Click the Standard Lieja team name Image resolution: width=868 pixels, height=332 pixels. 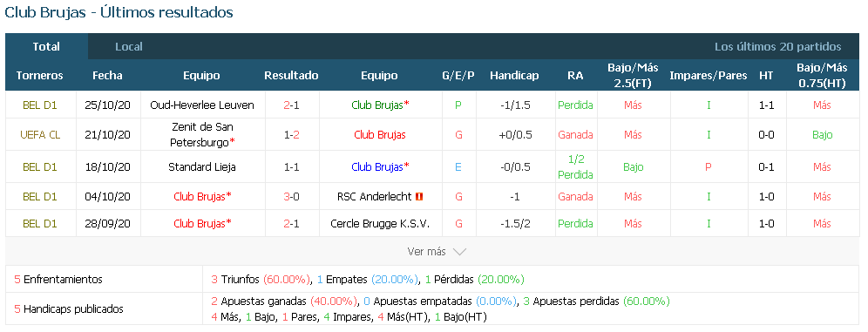pos(202,166)
